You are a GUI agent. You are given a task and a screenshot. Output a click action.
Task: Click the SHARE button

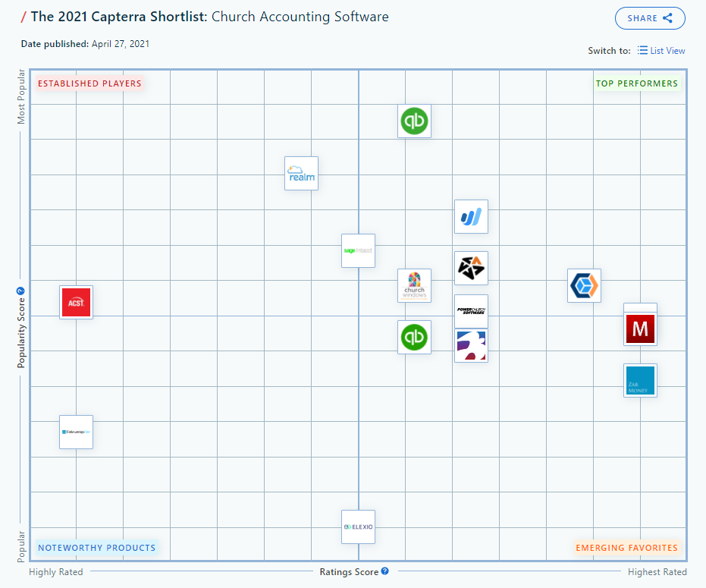[650, 18]
